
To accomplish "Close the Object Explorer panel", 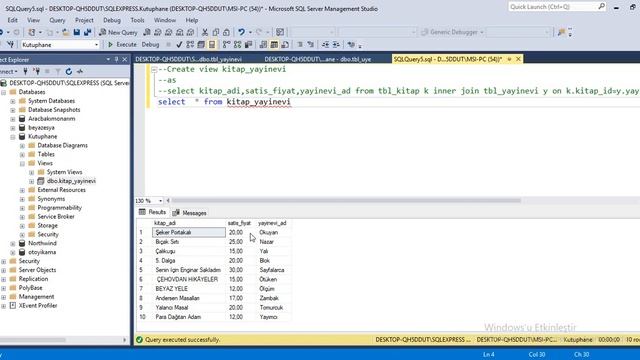I will coord(125,60).
